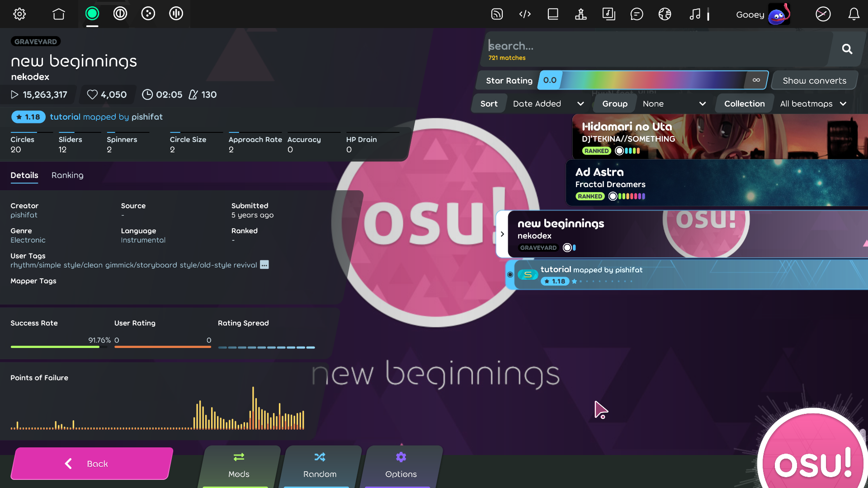Collapse new beginnings set via chevron

pos(502,234)
